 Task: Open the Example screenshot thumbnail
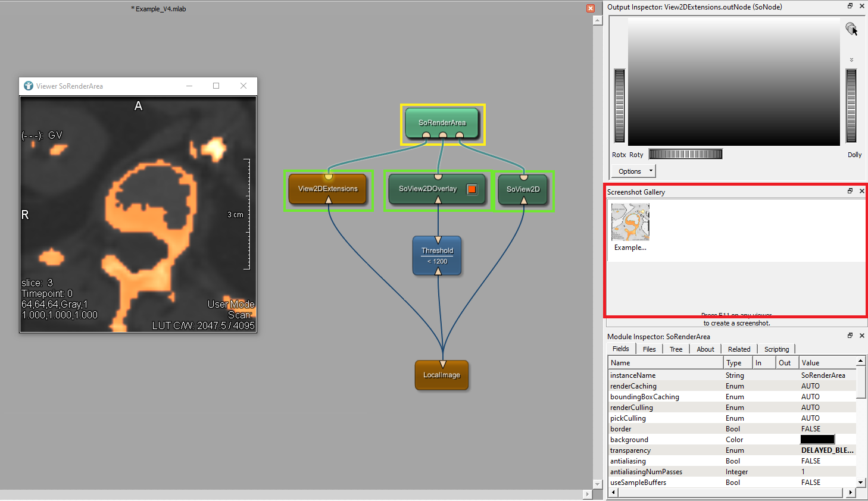[x=630, y=223]
